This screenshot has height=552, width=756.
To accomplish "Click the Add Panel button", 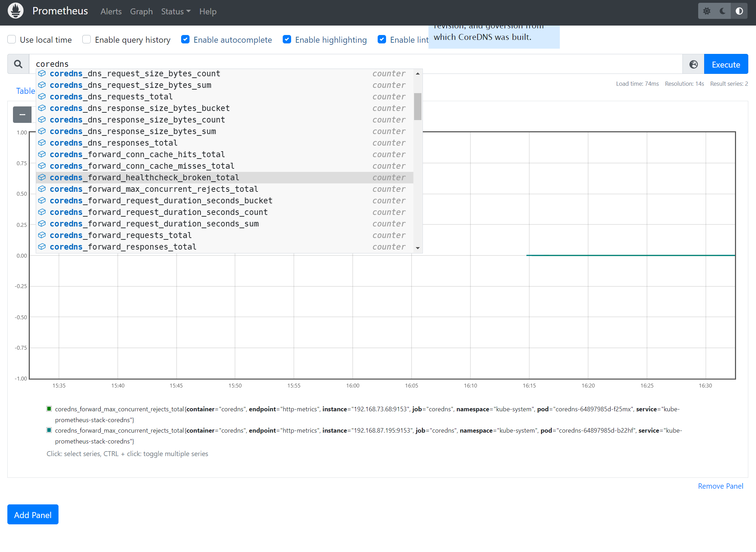I will pyautogui.click(x=33, y=515).
